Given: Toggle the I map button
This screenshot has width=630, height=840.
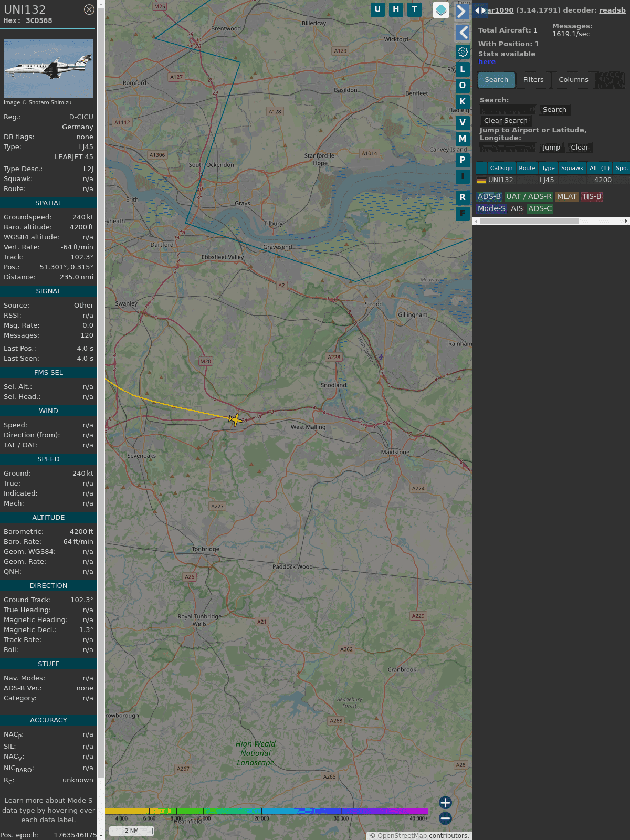Looking at the screenshot, I should click(463, 176).
